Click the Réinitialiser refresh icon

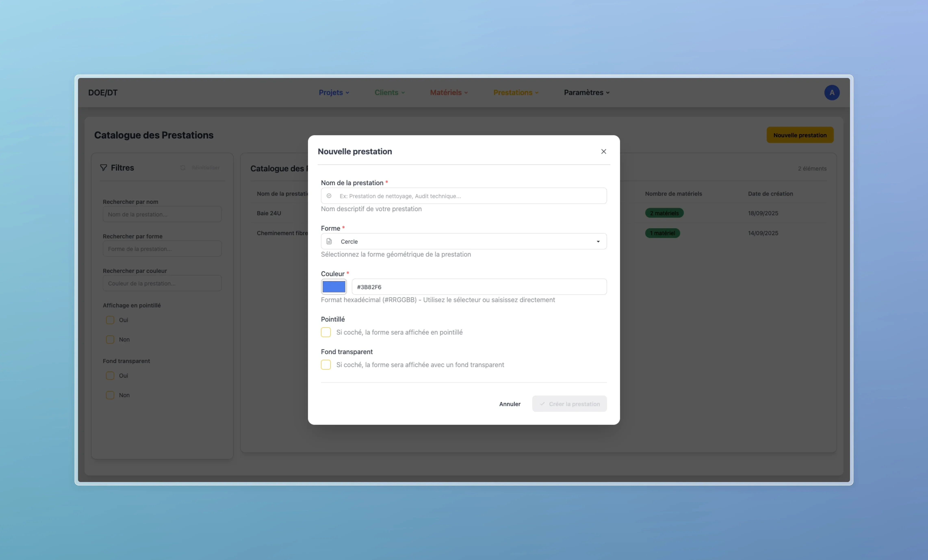(x=183, y=168)
